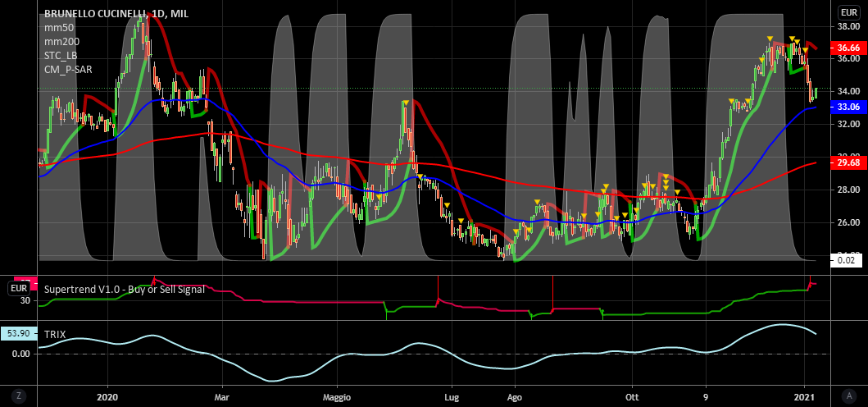Click the Ott label on time axis
The image size is (868, 407).
coord(632,397)
